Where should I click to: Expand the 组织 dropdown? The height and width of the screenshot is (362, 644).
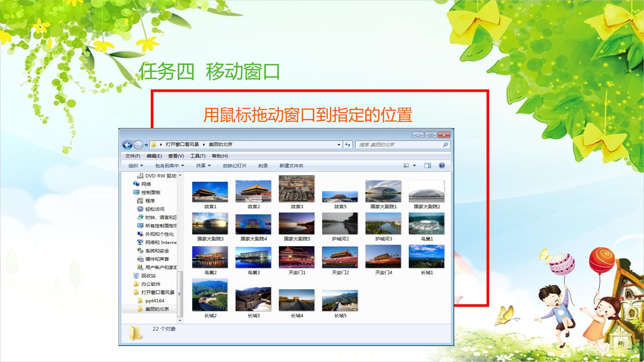coord(136,166)
